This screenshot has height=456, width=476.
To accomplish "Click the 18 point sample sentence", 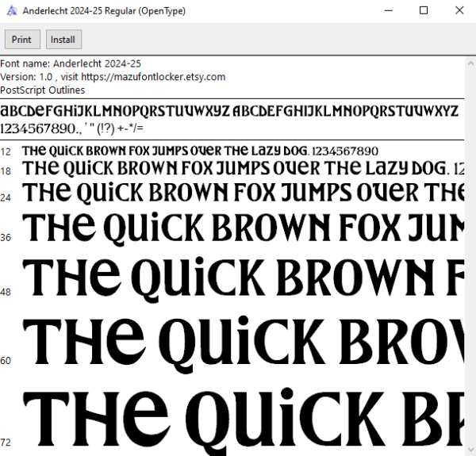I will (244, 169).
